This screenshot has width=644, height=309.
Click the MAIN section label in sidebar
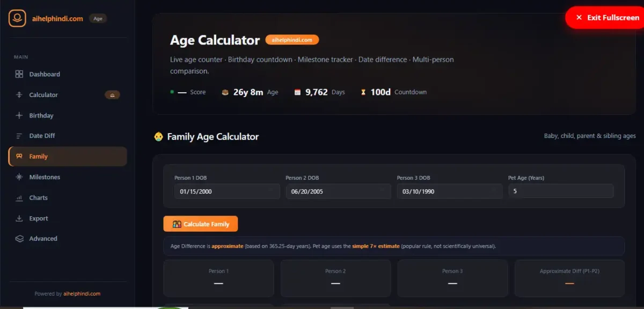(x=21, y=57)
